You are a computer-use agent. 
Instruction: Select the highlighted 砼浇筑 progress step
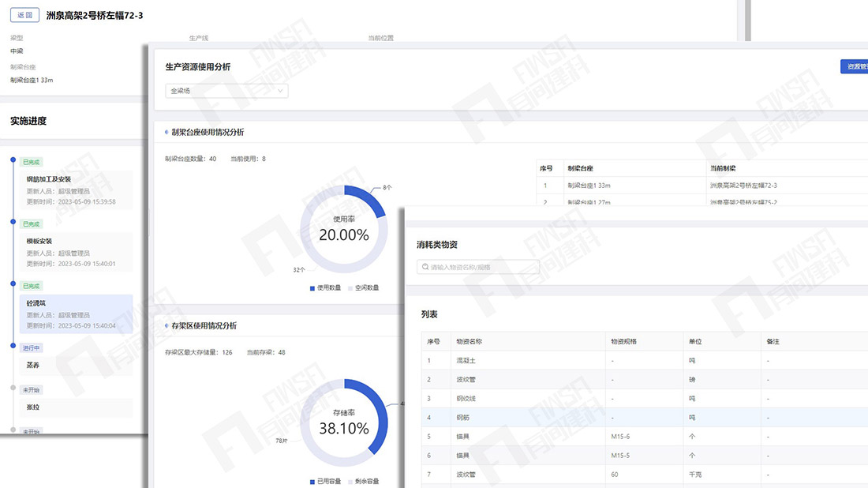coord(77,314)
